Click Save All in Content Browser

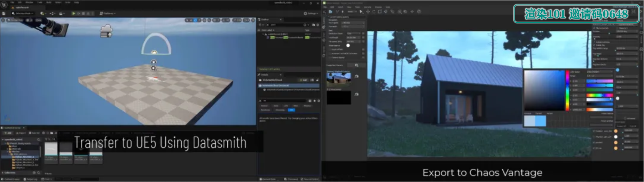[34, 133]
